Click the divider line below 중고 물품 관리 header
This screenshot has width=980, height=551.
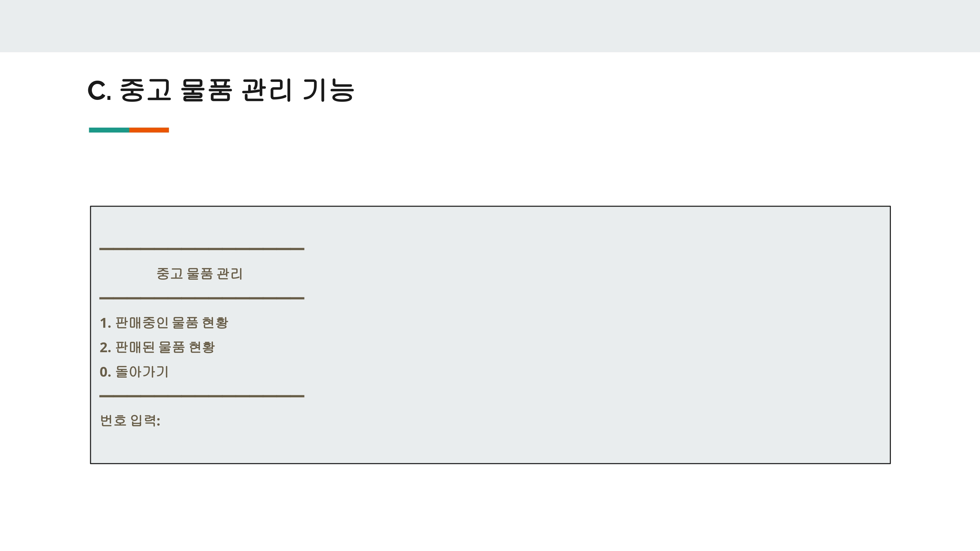click(202, 298)
